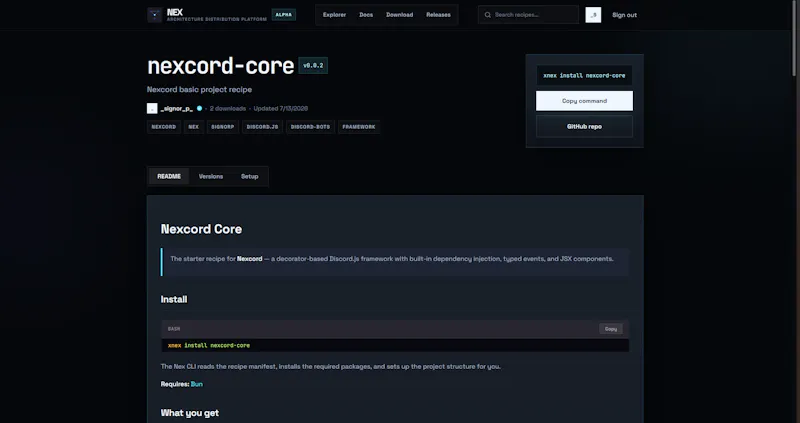The image size is (800, 423).
Task: Open the Docs menu item
Action: 366,15
